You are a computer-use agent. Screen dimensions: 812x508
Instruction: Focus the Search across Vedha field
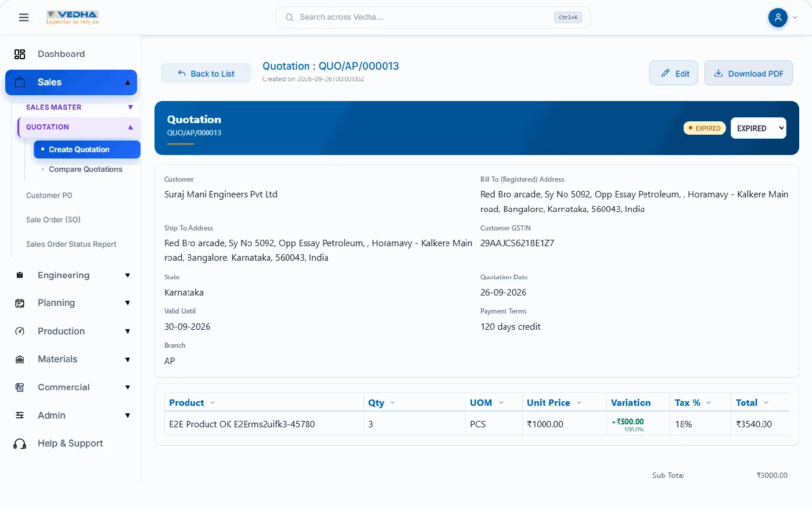coord(433,17)
